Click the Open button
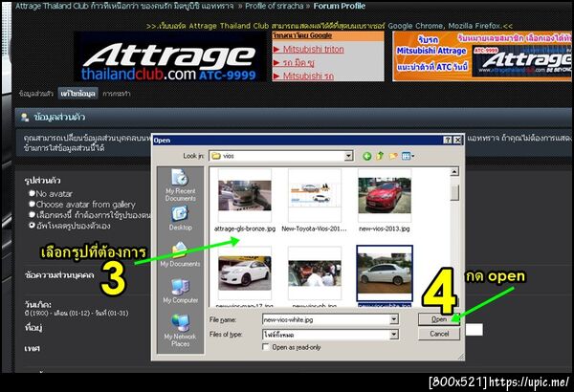 coord(439,319)
